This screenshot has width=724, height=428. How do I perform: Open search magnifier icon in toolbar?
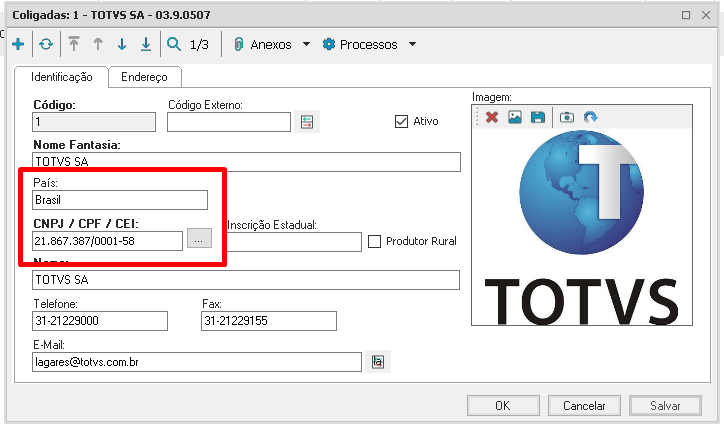tap(174, 44)
